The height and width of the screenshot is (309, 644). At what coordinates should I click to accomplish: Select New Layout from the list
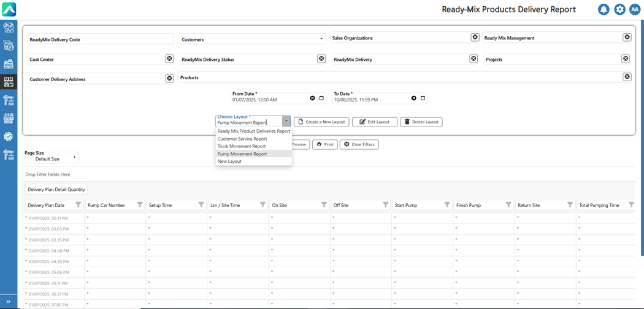pos(229,161)
